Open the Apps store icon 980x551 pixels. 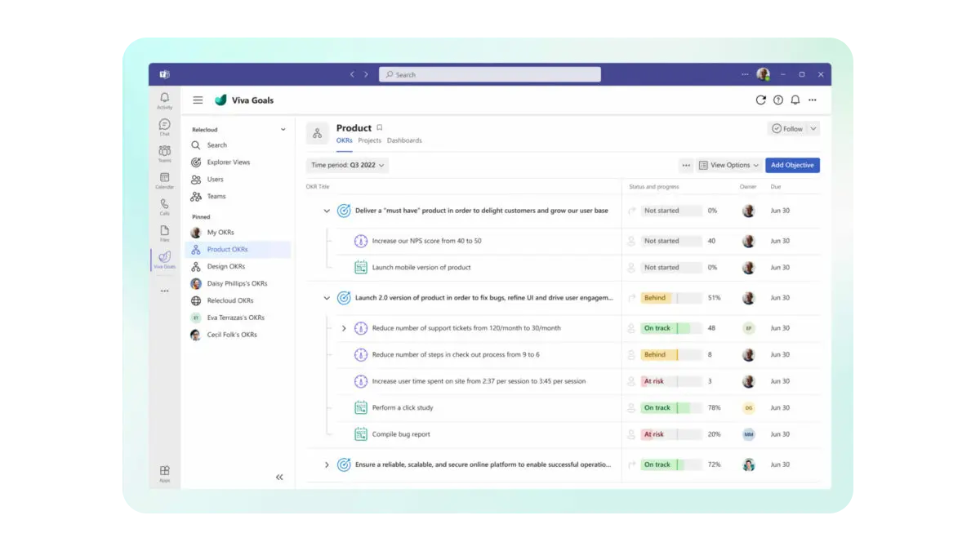point(164,473)
